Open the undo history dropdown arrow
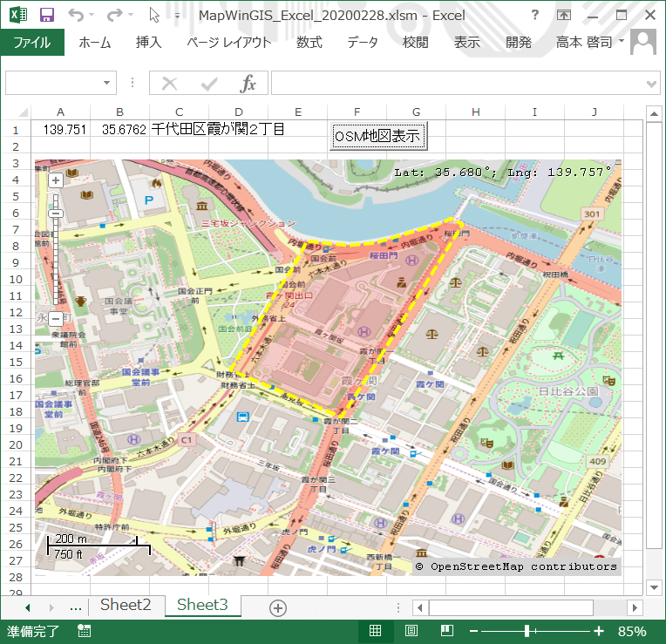 92,16
